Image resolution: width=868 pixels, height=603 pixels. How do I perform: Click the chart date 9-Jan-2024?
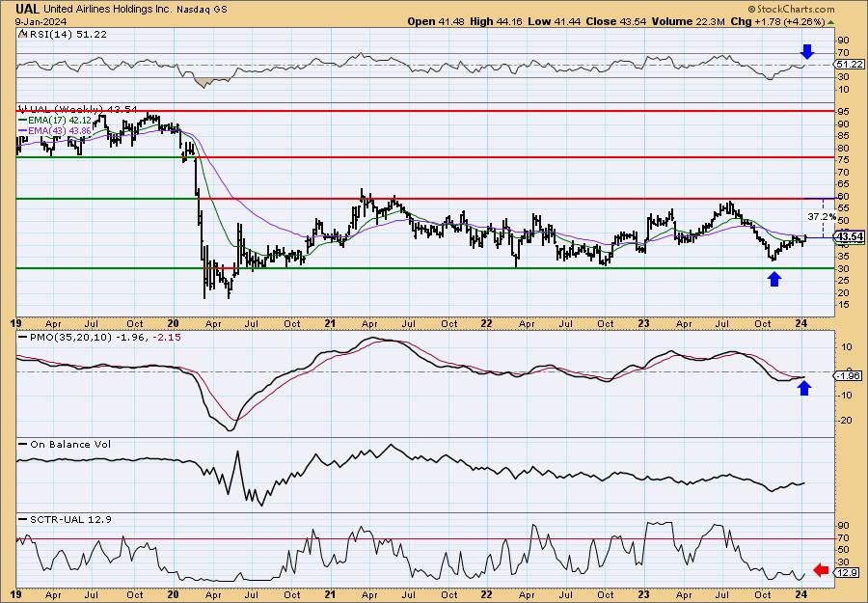pos(41,21)
